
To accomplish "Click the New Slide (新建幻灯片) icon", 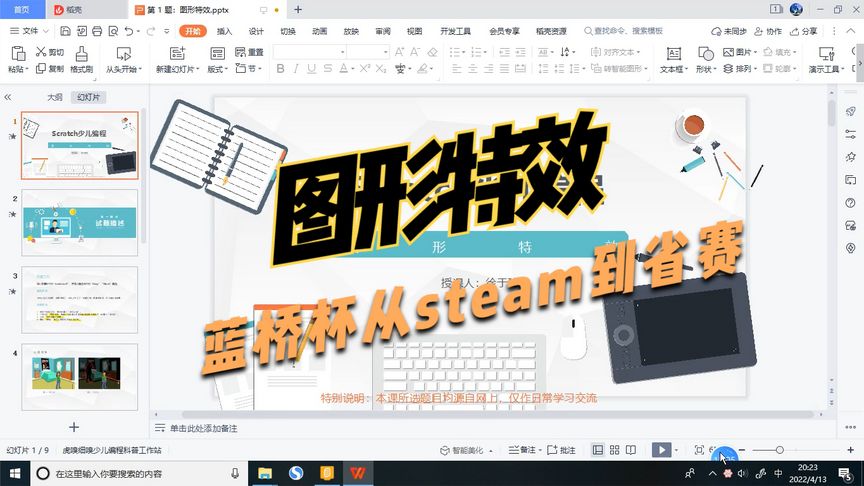I will coord(177,53).
